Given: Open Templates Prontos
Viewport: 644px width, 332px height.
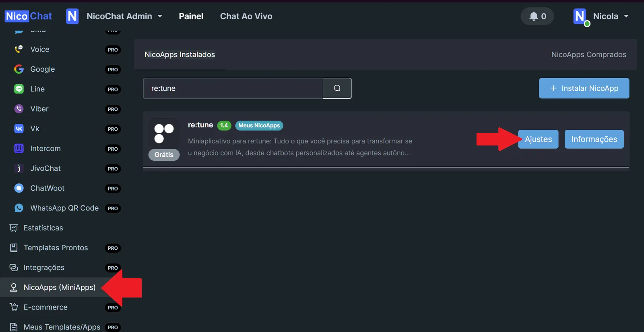Looking at the screenshot, I should click(x=56, y=247).
